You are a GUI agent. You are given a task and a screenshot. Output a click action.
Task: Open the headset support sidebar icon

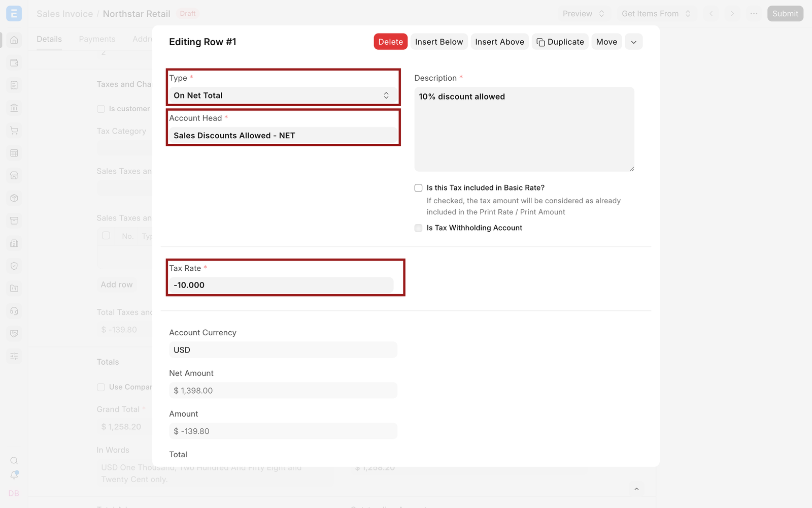click(x=14, y=311)
